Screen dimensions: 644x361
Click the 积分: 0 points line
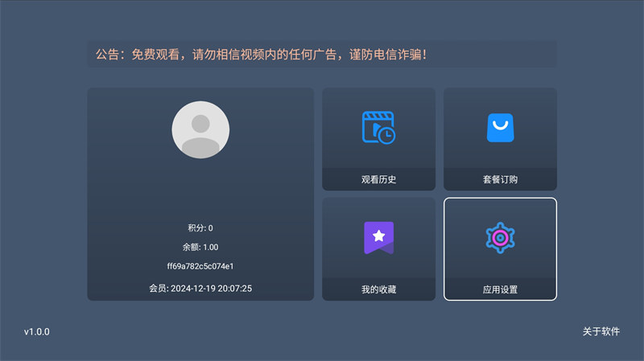coord(200,228)
